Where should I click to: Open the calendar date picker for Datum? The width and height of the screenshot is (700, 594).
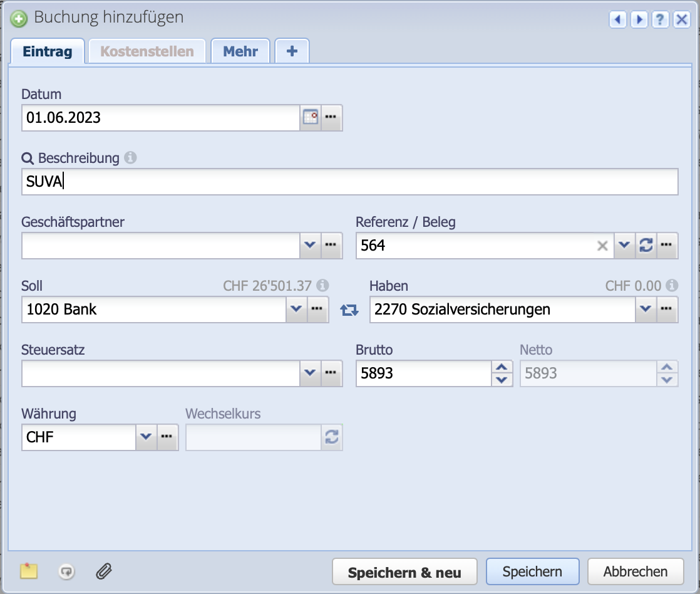[311, 118]
